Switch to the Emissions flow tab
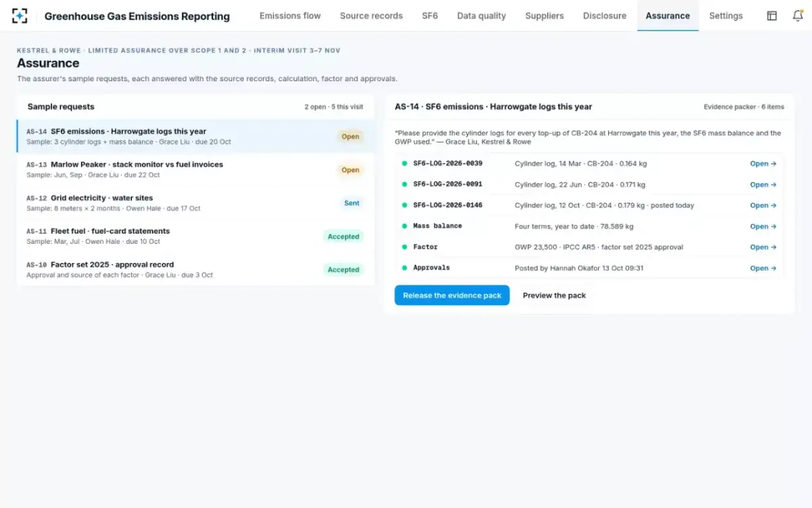 [290, 16]
